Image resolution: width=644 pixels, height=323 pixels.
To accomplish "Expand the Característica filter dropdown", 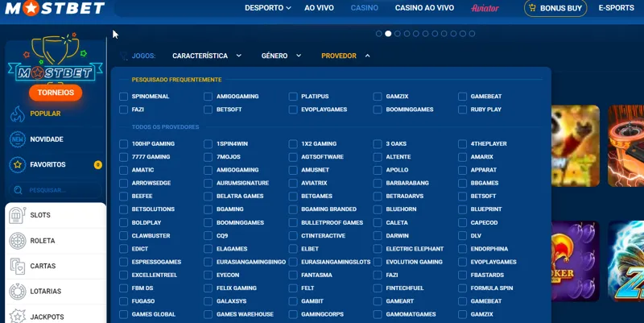I will (207, 56).
